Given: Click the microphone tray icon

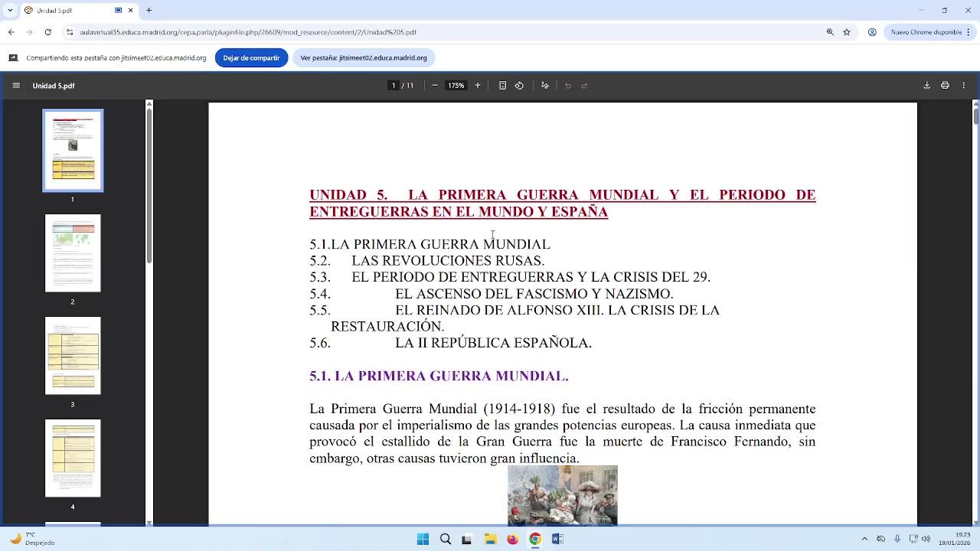Looking at the screenshot, I should click(897, 539).
